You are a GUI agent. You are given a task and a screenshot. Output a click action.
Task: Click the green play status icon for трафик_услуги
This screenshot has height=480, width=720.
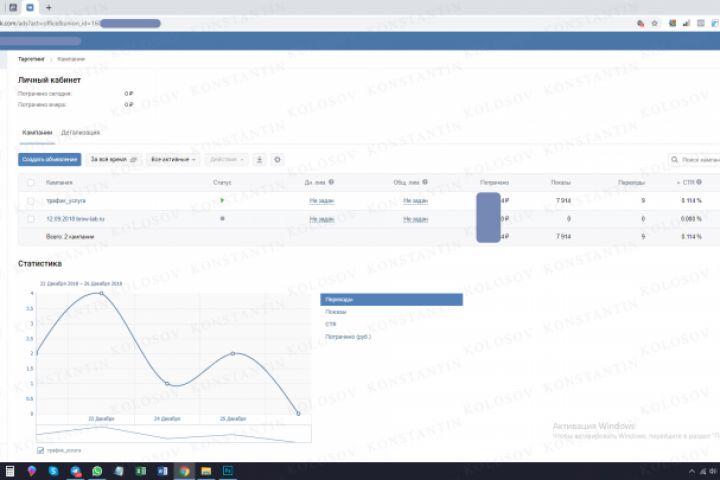[222, 200]
